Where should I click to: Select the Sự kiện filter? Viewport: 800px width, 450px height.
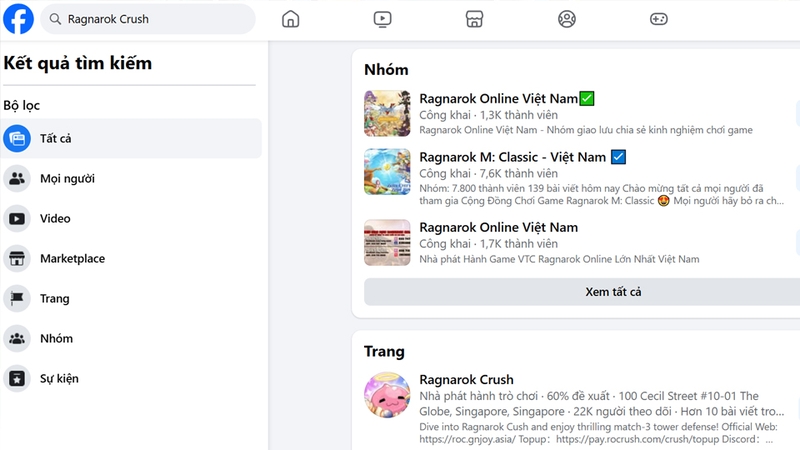coord(132,379)
